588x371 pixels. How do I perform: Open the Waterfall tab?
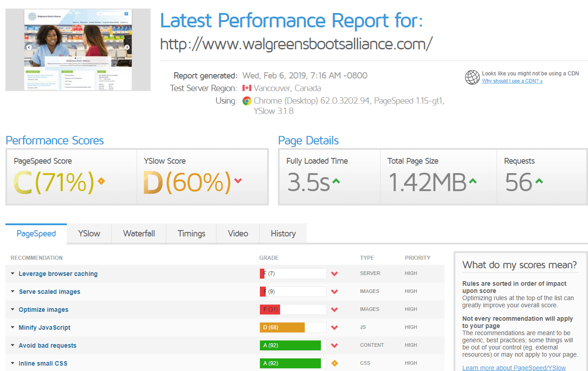[x=139, y=234]
